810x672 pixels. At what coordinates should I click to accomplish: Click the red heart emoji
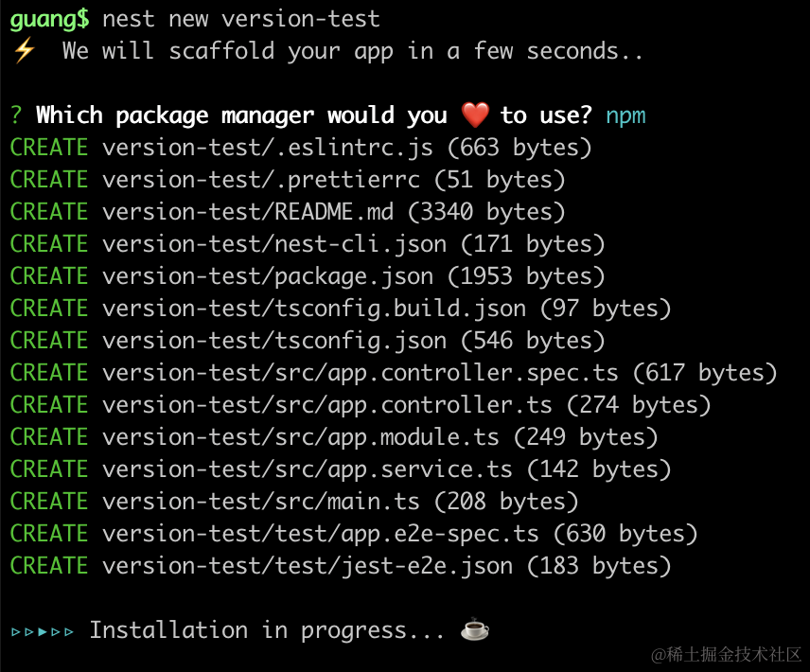coord(475,115)
